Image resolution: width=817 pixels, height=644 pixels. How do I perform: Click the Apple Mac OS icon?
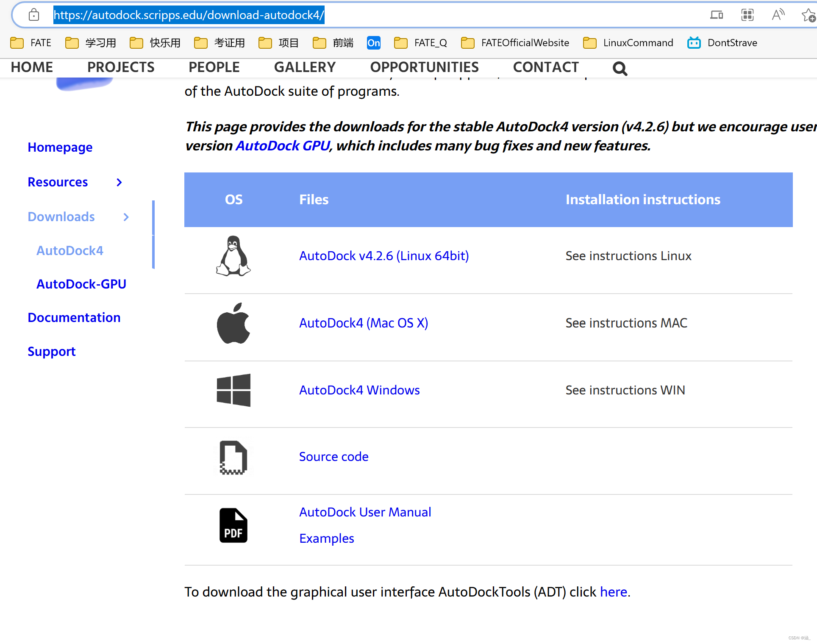tap(233, 323)
